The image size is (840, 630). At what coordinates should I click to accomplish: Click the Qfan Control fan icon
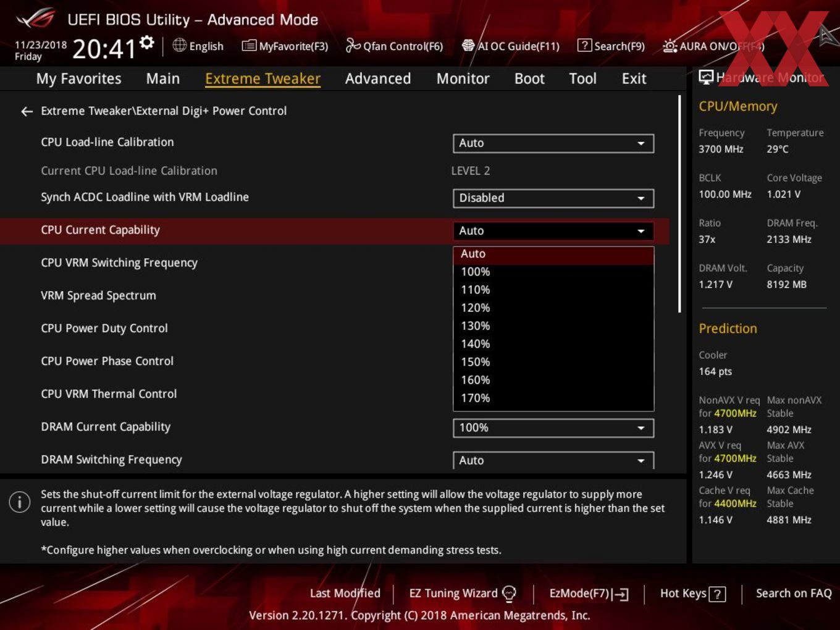coord(353,45)
